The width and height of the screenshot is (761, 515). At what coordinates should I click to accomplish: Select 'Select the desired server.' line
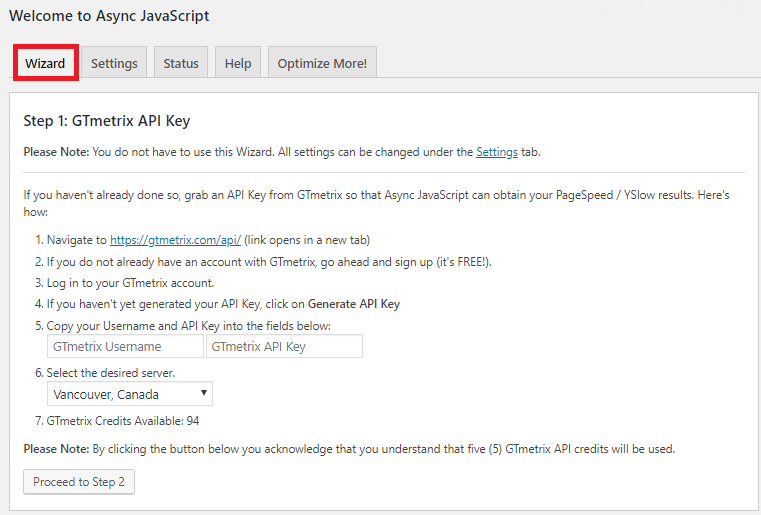[111, 372]
